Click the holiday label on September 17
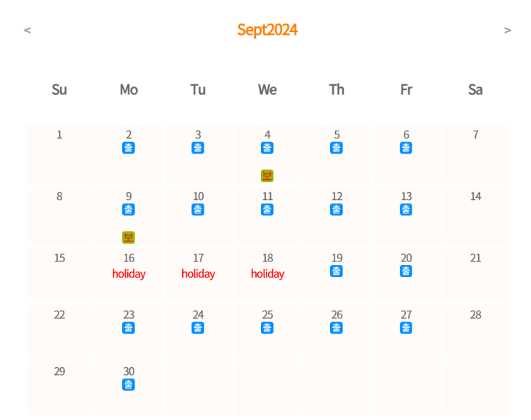This screenshot has width=531, height=420. tap(198, 274)
